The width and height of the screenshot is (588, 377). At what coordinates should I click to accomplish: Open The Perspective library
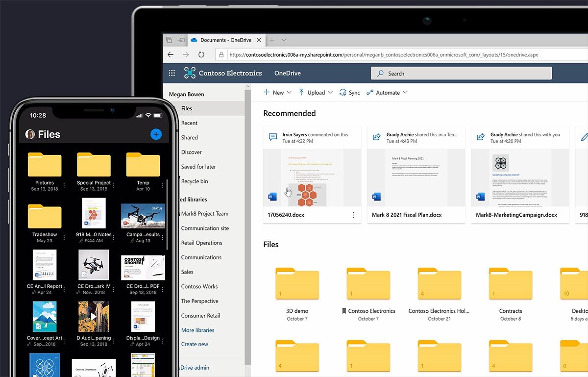[x=200, y=302]
